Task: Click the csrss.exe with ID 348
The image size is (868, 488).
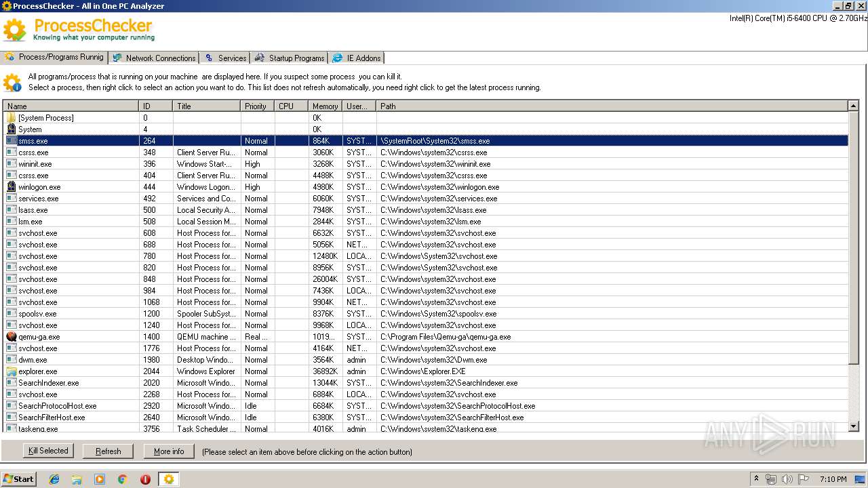Action: (426, 152)
